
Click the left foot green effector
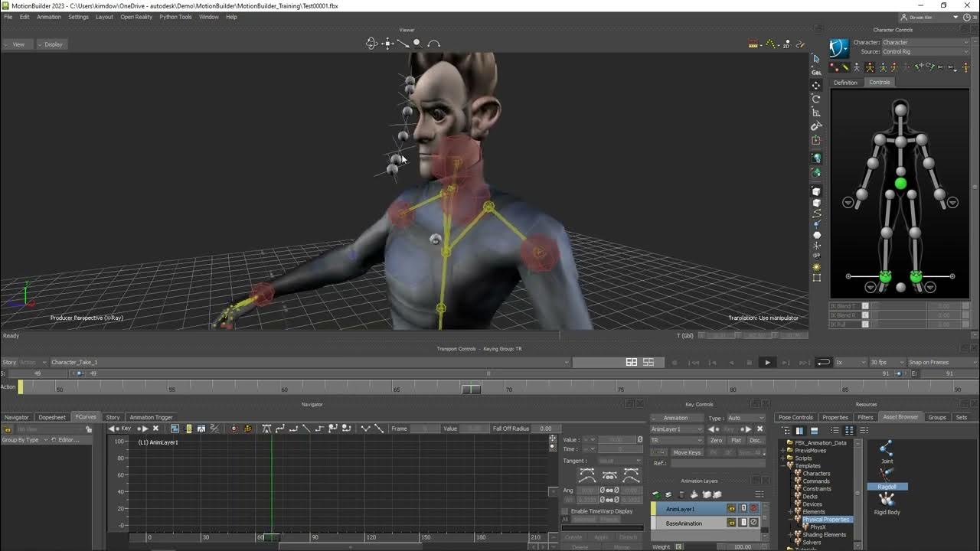coord(916,276)
